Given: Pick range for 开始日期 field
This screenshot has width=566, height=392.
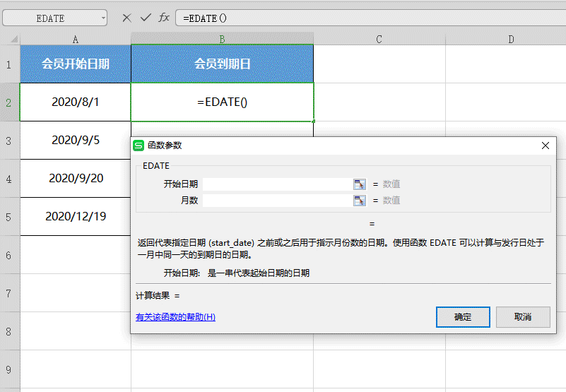Looking at the screenshot, I should pos(360,184).
